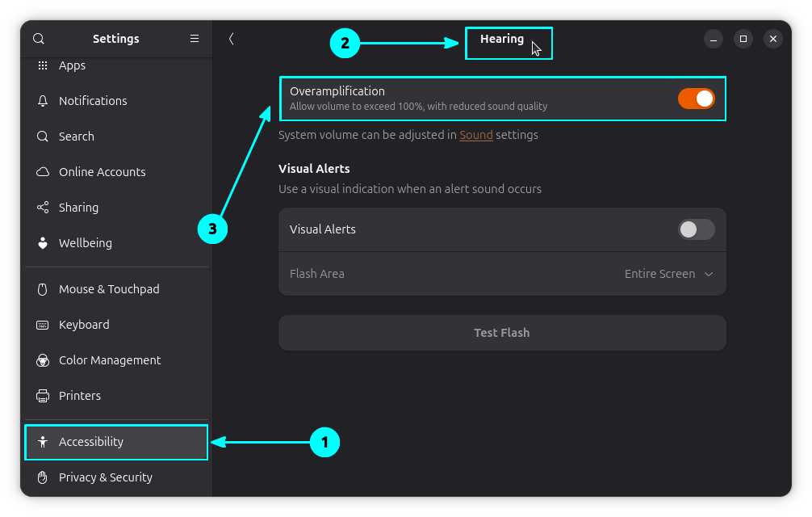The height and width of the screenshot is (517, 812).
Task: Open Wellbeing settings
Action: pyautogui.click(x=116, y=243)
